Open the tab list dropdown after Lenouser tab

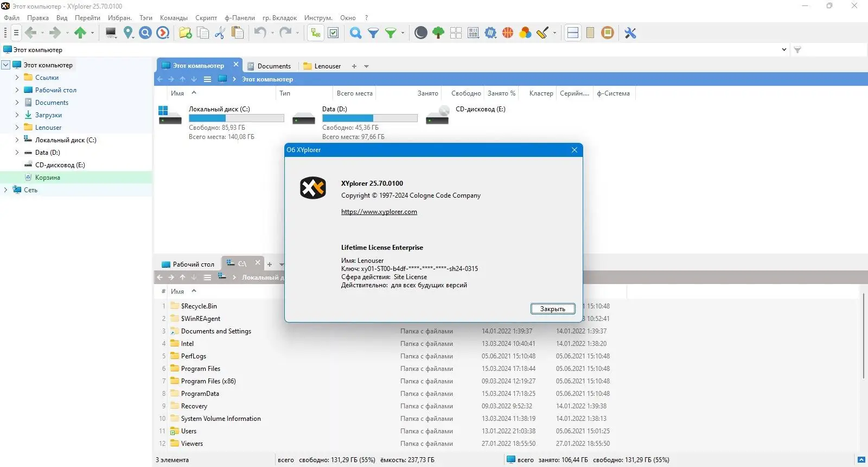point(366,66)
